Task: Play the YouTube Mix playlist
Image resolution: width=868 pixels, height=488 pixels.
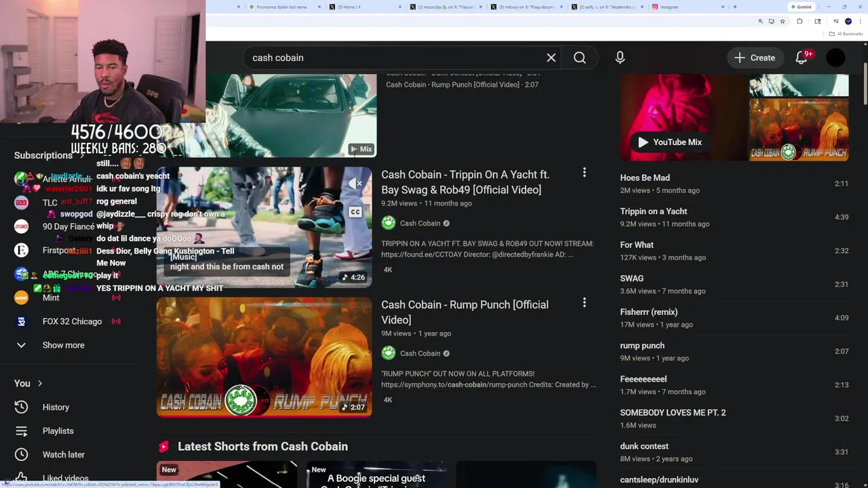Action: click(670, 142)
